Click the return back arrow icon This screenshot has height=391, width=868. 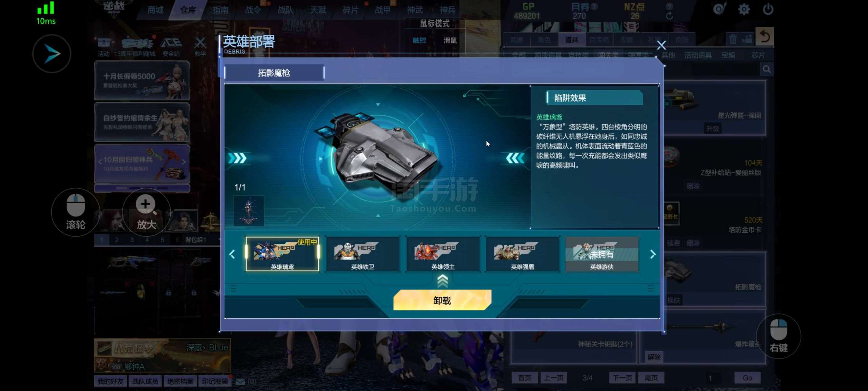coord(765,36)
